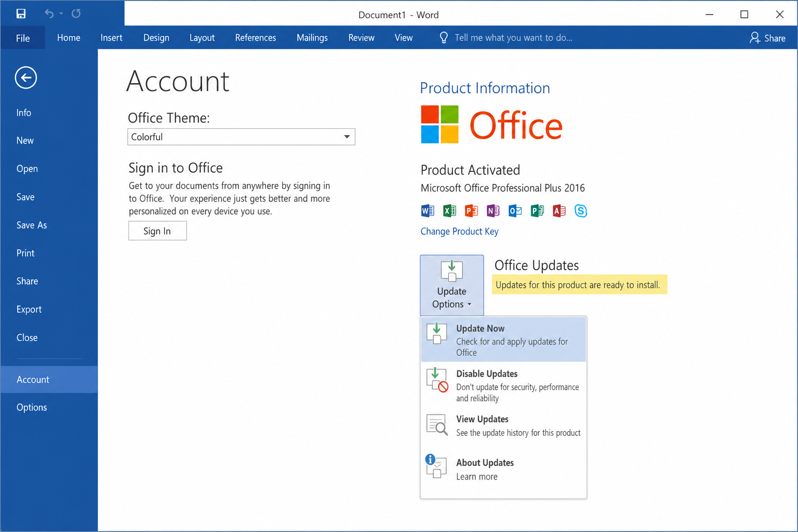Click the lightbulb Tell Me icon
Viewport: 798px width, 532px height.
[x=444, y=37]
